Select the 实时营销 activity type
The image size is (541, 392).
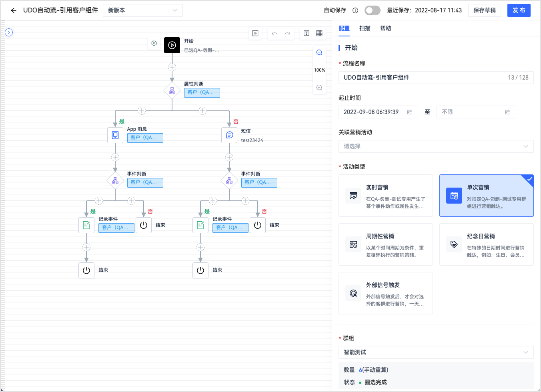386,196
